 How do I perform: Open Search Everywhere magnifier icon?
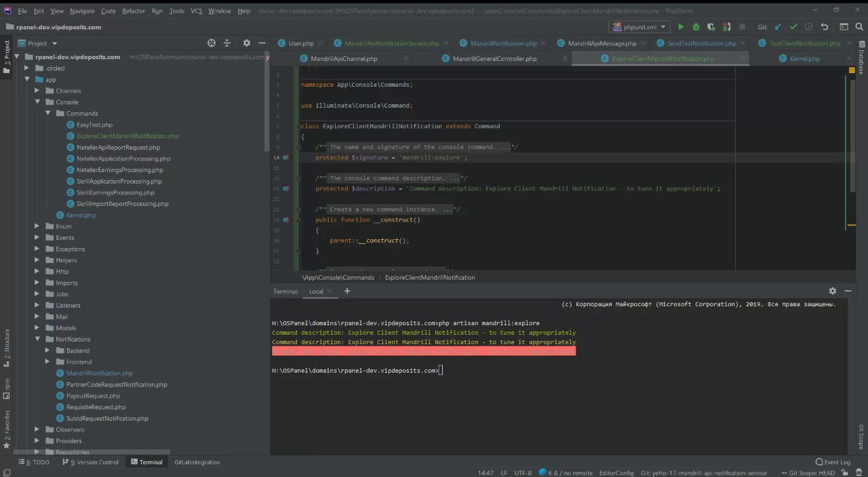[x=859, y=27]
